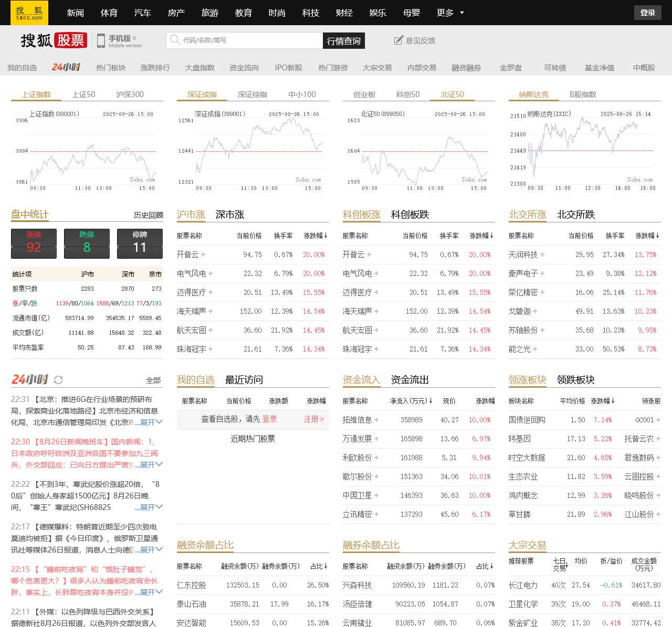
Task: Add 拓维信息 to watchlist plus icon
Action: pyautogui.click(x=376, y=420)
